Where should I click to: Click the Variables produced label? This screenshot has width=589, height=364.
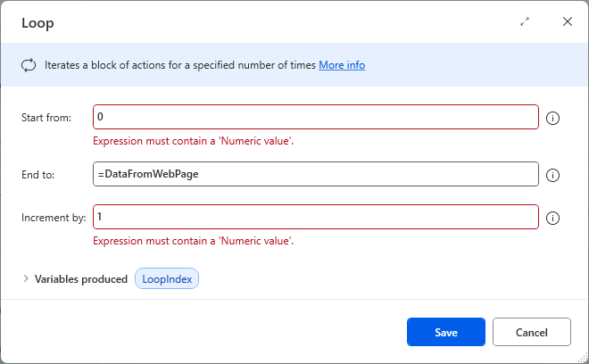click(81, 279)
